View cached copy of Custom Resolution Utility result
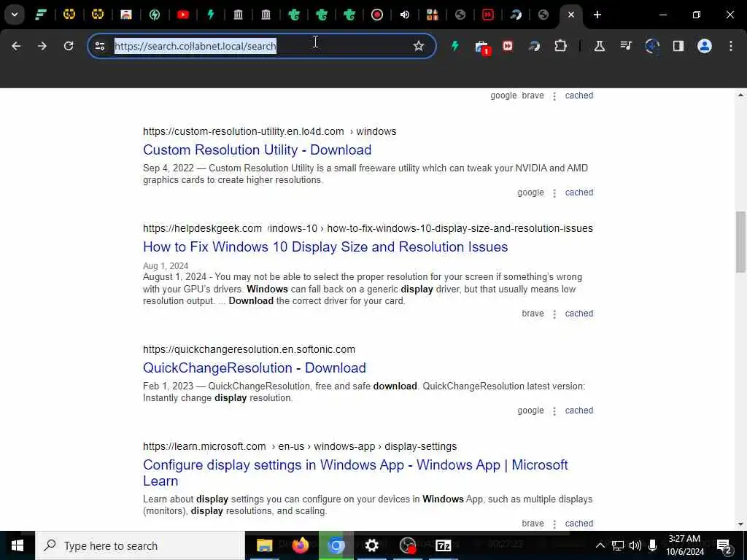 tap(578, 192)
